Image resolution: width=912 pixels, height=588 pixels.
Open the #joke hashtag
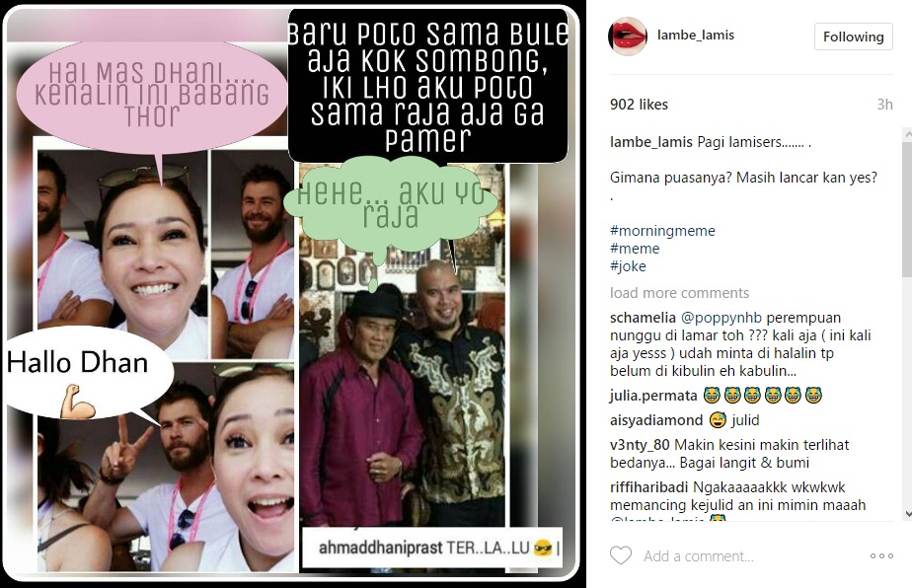(x=628, y=266)
